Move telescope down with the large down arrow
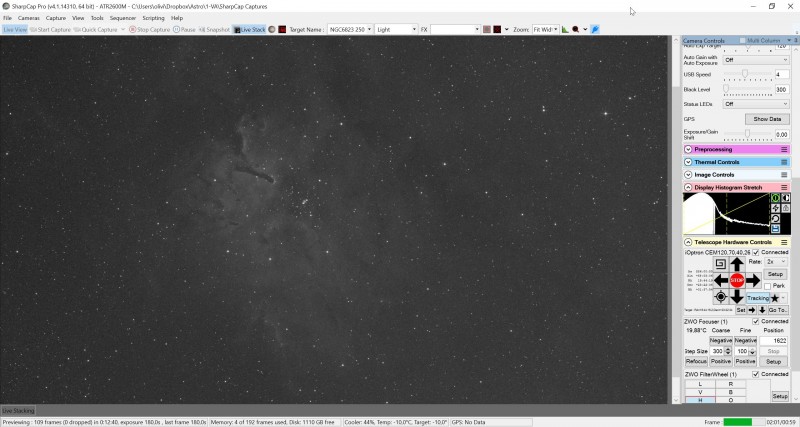 (x=737, y=296)
